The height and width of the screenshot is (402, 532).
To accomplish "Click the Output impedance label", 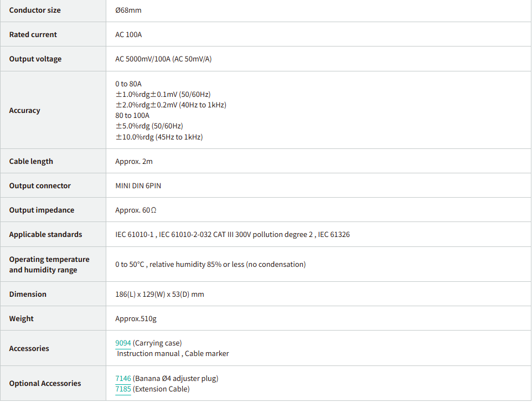I will pyautogui.click(x=42, y=210).
